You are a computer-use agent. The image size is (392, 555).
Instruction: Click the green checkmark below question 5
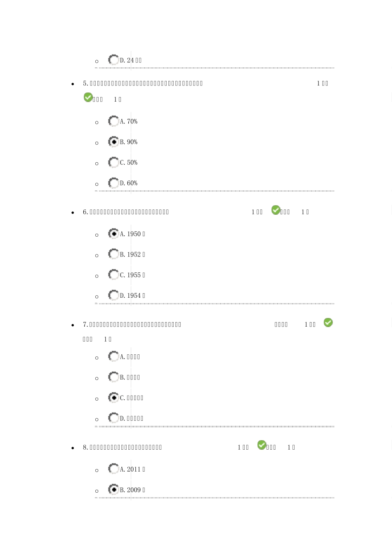(x=88, y=97)
